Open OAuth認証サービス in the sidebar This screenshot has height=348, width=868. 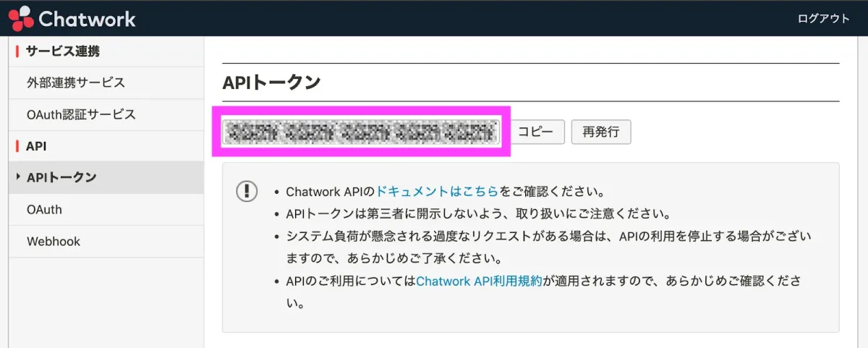point(81,114)
